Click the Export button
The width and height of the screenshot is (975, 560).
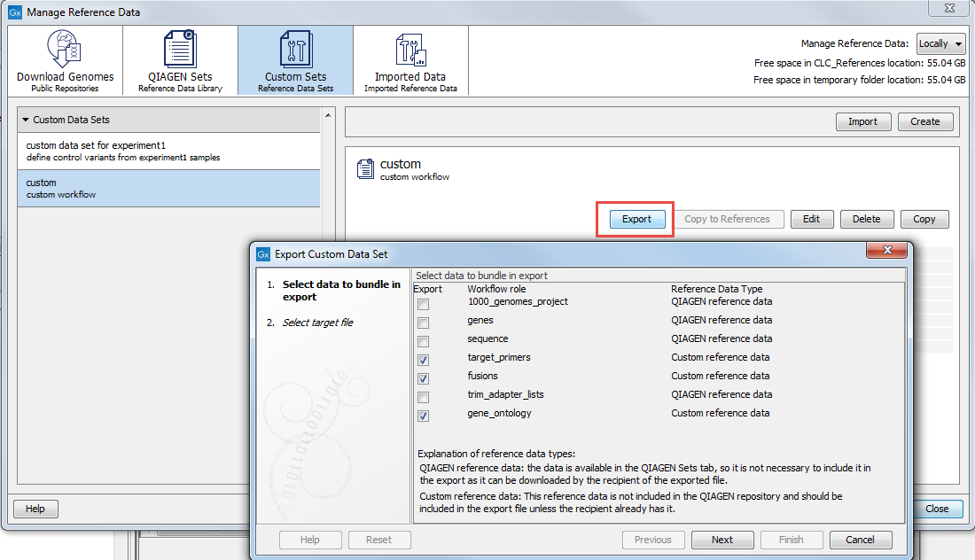tap(636, 219)
